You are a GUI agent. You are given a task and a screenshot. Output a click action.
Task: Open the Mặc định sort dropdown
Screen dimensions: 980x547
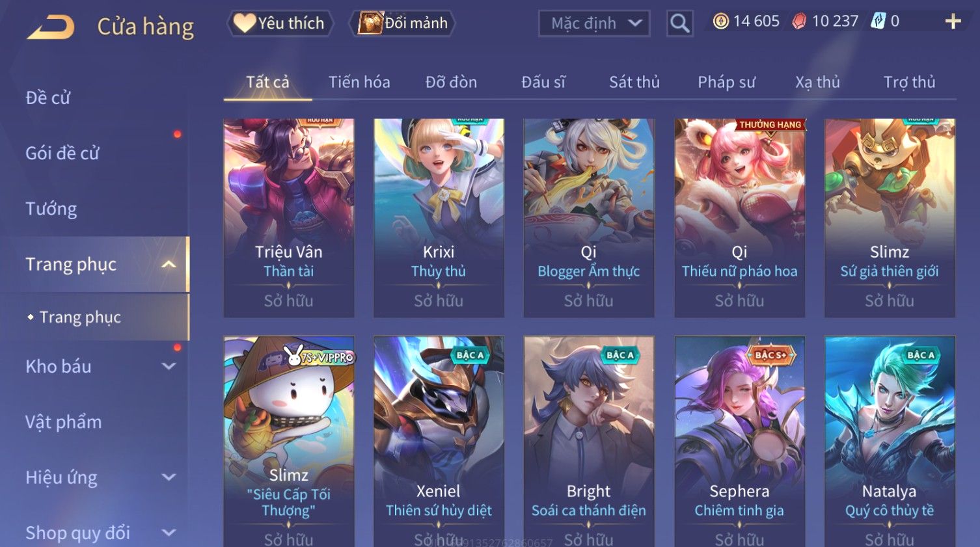coord(594,23)
